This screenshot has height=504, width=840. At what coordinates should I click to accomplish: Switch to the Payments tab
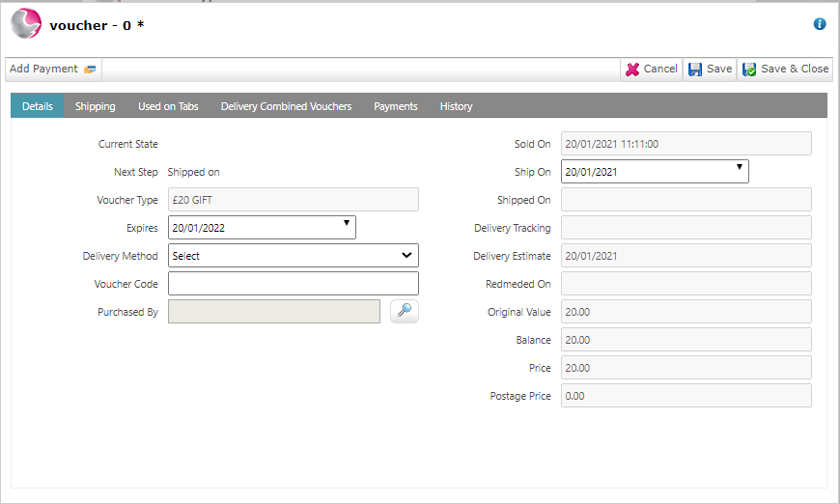(x=395, y=106)
